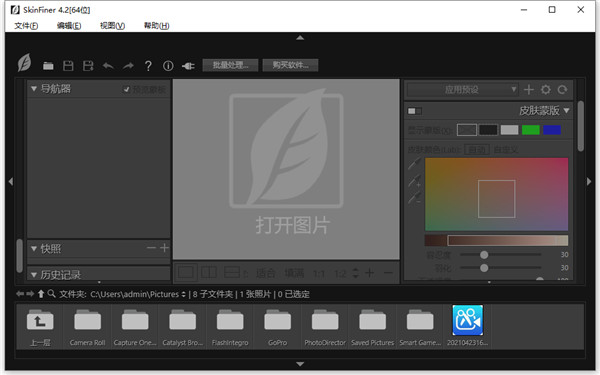Screen dimensions: 600x375
Task: Select the Custom skin color mode
Action: 506,150
